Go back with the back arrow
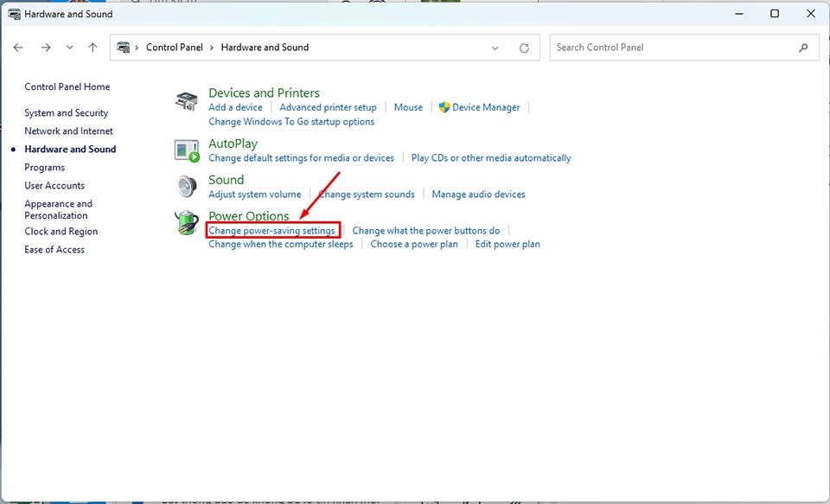This screenshot has width=830, height=504. pyautogui.click(x=18, y=48)
